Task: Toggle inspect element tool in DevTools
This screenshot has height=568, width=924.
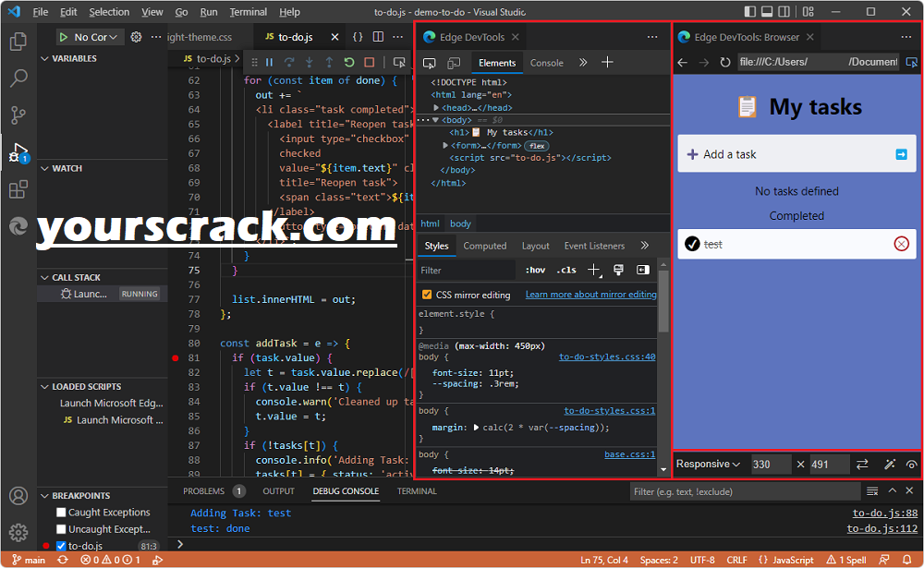Action: 430,63
